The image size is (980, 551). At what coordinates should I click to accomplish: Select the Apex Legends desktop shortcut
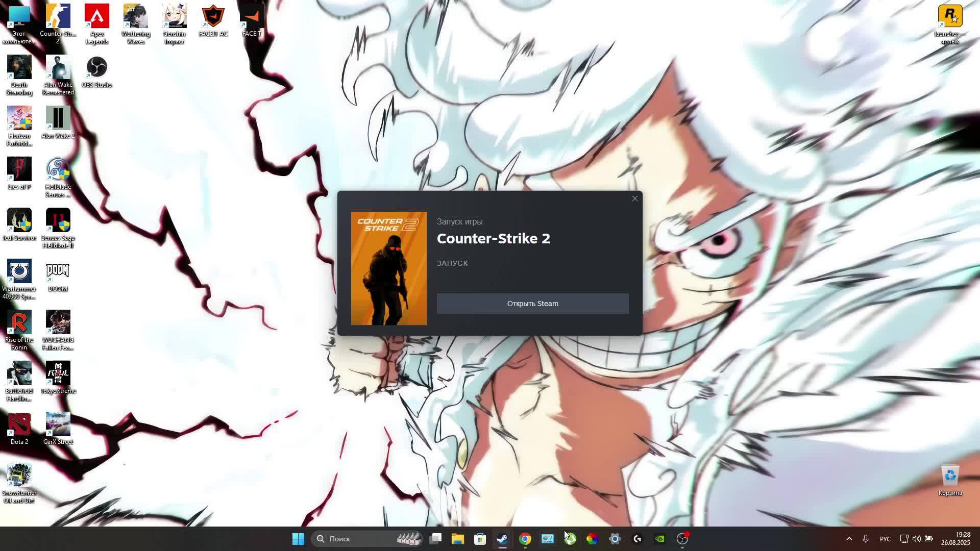tap(97, 24)
